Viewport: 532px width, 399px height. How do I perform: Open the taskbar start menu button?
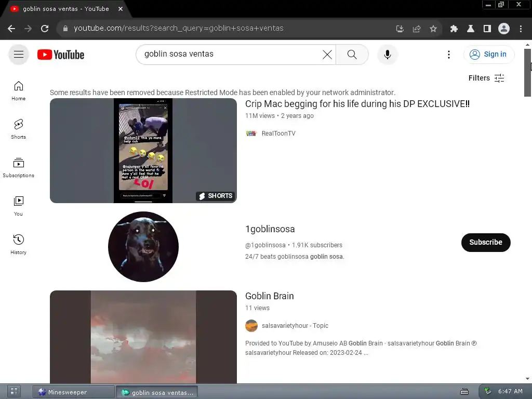point(14,392)
